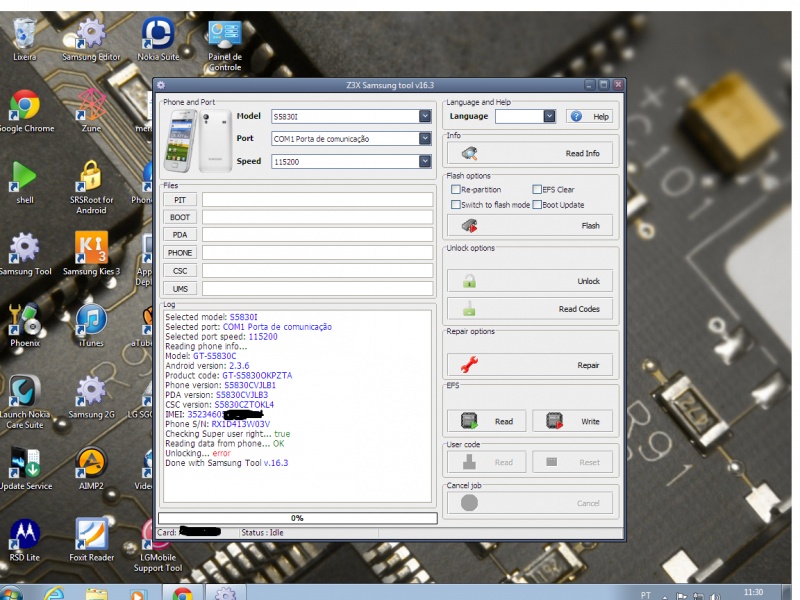Open Samsung Tool desktop shortcut
800x600 pixels.
point(24,254)
